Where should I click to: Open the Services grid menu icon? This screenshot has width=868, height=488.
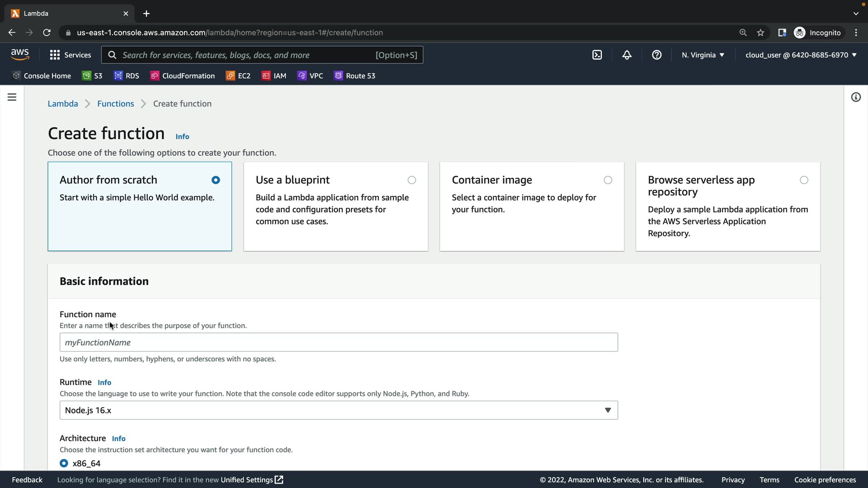click(x=55, y=55)
